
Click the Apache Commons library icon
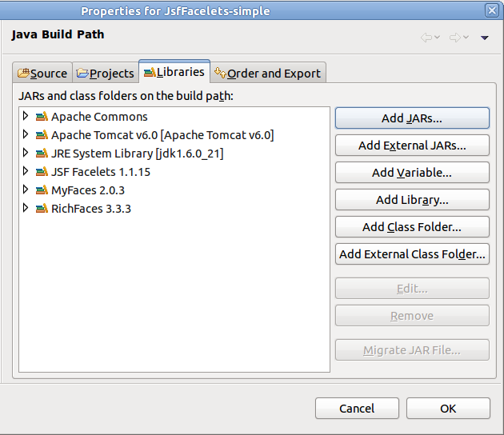pos(42,117)
